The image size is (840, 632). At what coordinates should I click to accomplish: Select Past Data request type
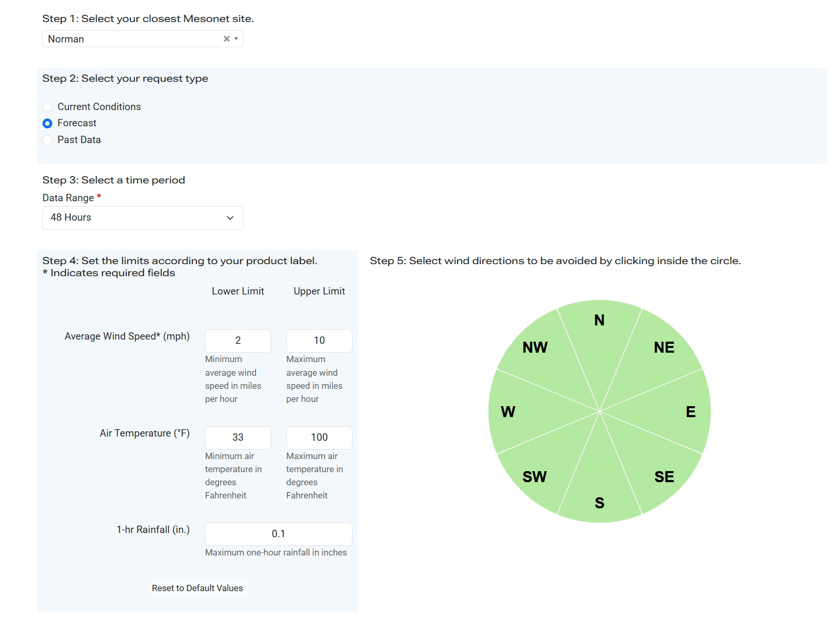(48, 140)
